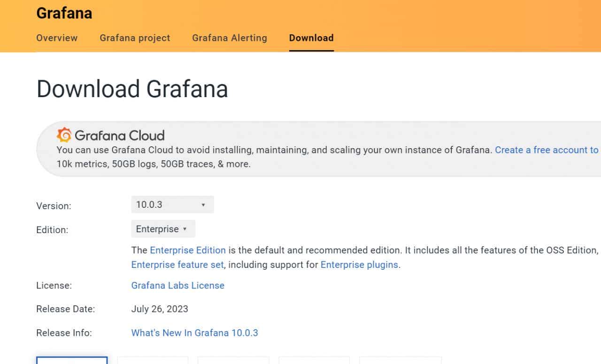This screenshot has height=364, width=601.
Task: Click the platform box next to highlighted one
Action: 153,360
